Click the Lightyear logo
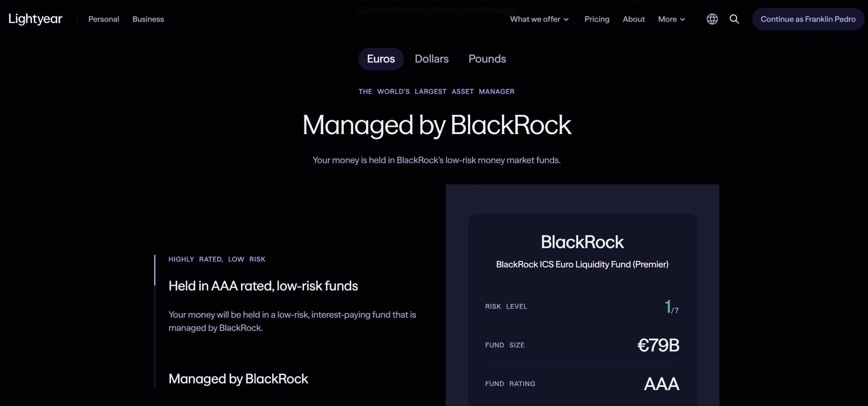Image resolution: width=868 pixels, height=406 pixels. [x=35, y=19]
